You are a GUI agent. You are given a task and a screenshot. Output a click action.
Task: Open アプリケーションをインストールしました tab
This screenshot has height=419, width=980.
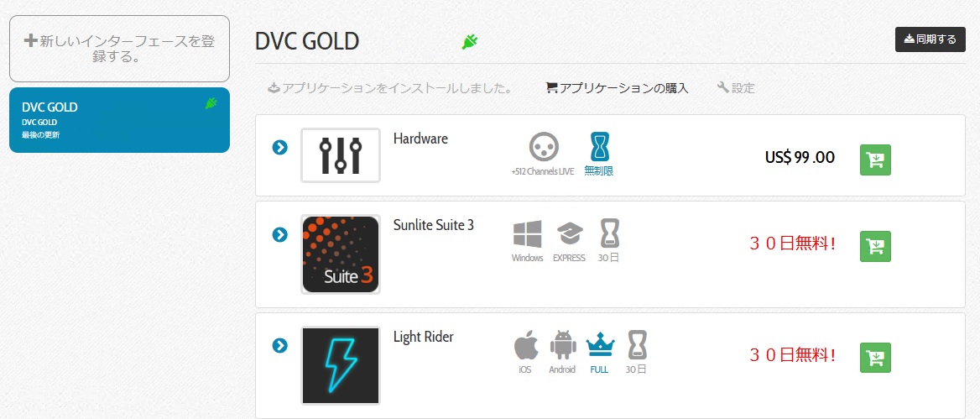tap(390, 88)
